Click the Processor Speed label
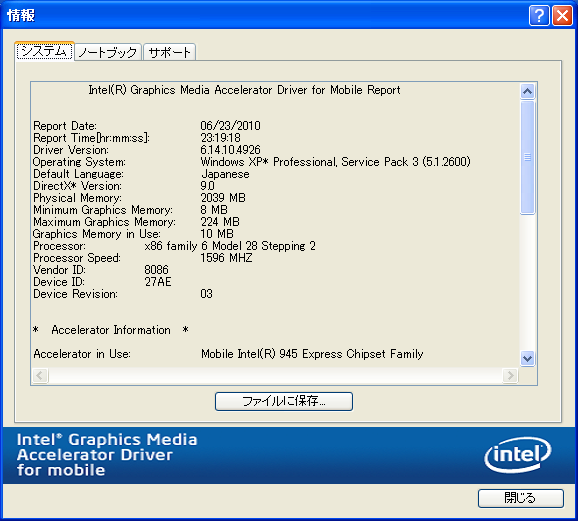 (77, 258)
